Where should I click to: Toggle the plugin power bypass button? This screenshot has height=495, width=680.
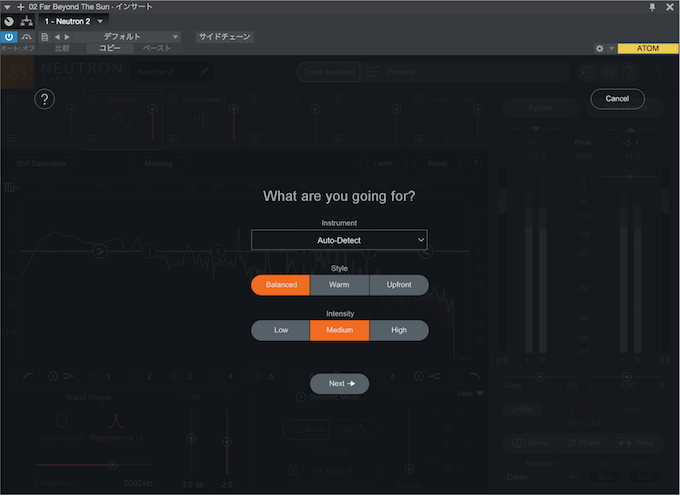9,37
